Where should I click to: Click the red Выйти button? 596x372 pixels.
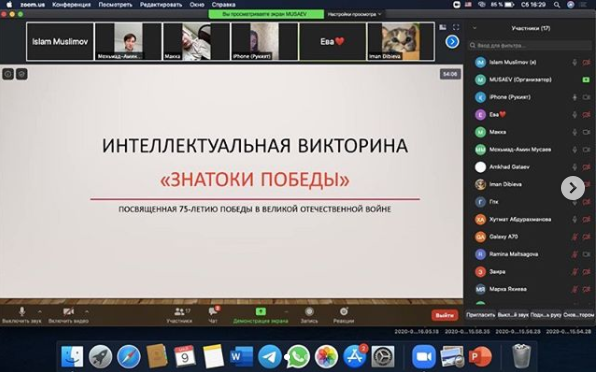click(444, 315)
